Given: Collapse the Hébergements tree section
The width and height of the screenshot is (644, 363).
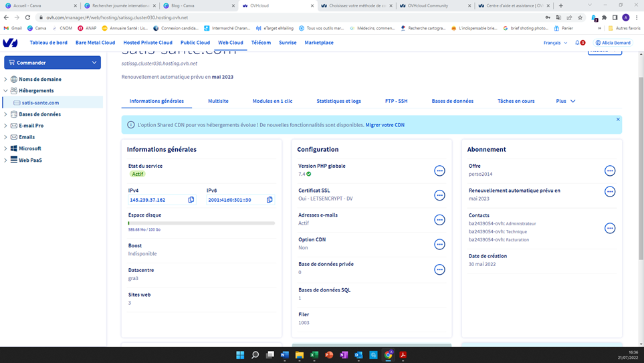Looking at the screenshot, I should [6, 91].
